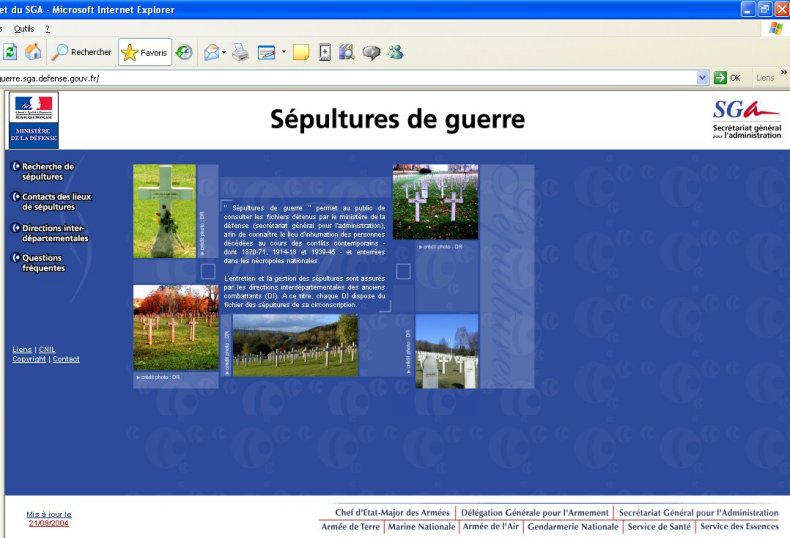Click the Ministère de la Défense logo

34,120
